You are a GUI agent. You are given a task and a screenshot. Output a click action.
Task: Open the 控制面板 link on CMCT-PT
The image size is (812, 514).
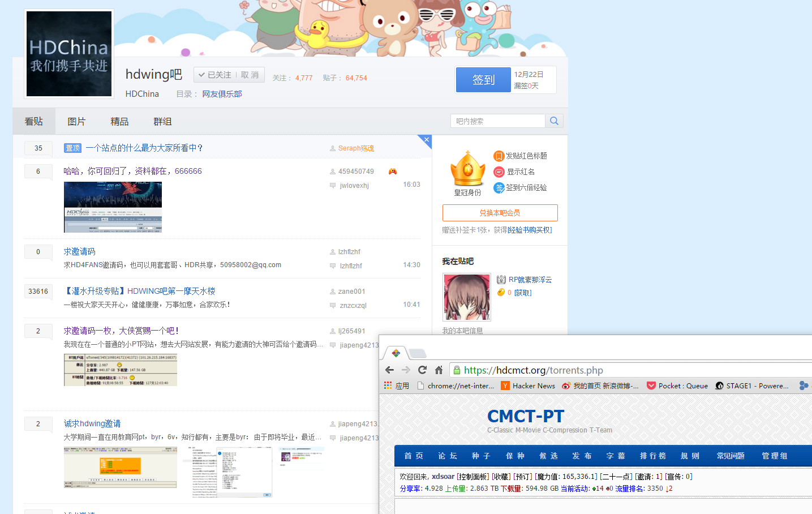[x=473, y=477]
